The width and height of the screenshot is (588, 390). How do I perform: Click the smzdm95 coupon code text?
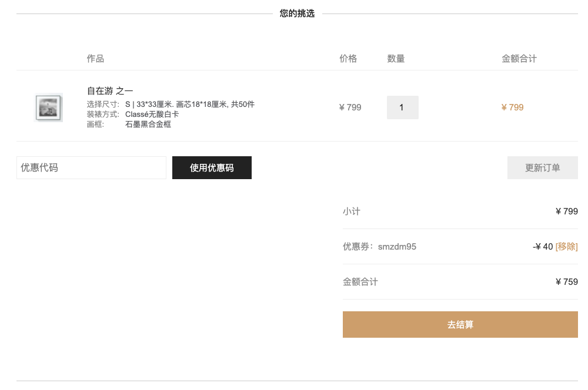(x=397, y=247)
